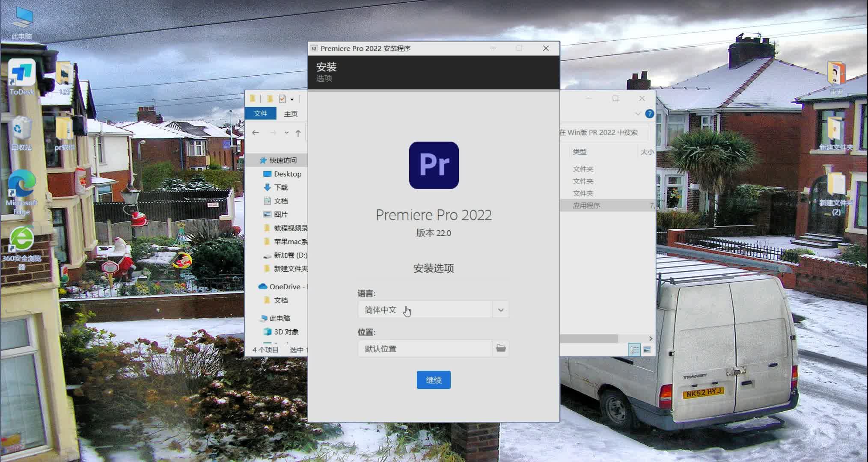The height and width of the screenshot is (462, 868).
Task: Expand the File Explorer ribbon chevron
Action: tap(638, 113)
